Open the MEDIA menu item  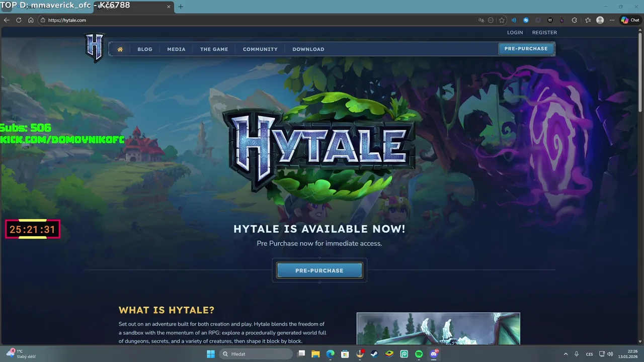(x=176, y=49)
